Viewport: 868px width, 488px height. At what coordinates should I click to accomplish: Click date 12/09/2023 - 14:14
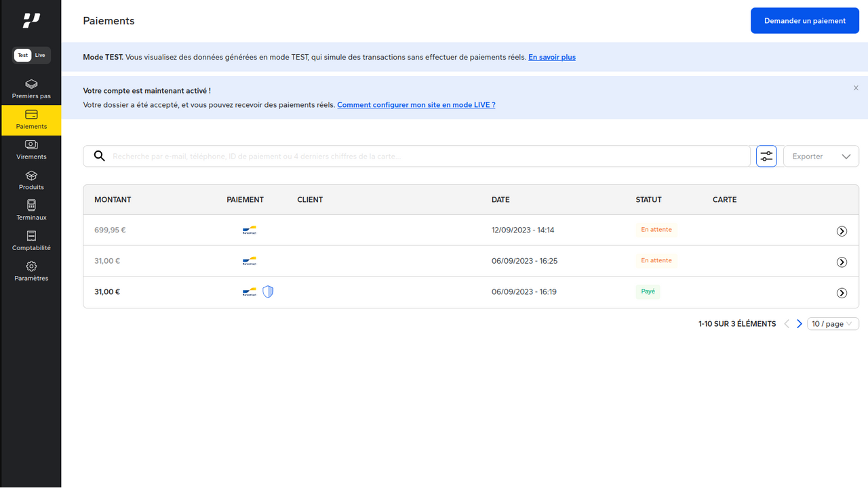[x=523, y=230]
